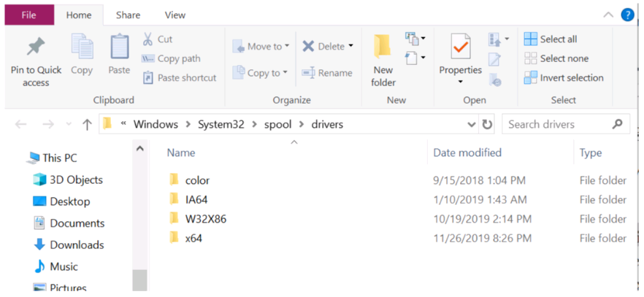Click Paste shortcut in the ribbon
644x297 pixels.
pyautogui.click(x=179, y=77)
